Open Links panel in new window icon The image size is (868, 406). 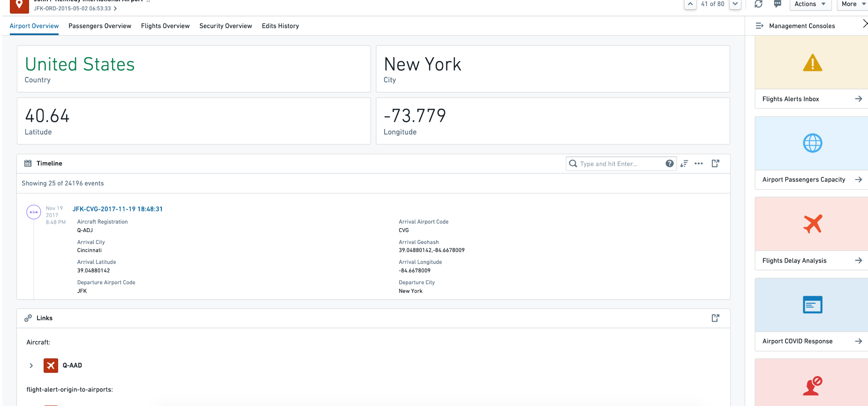715,318
